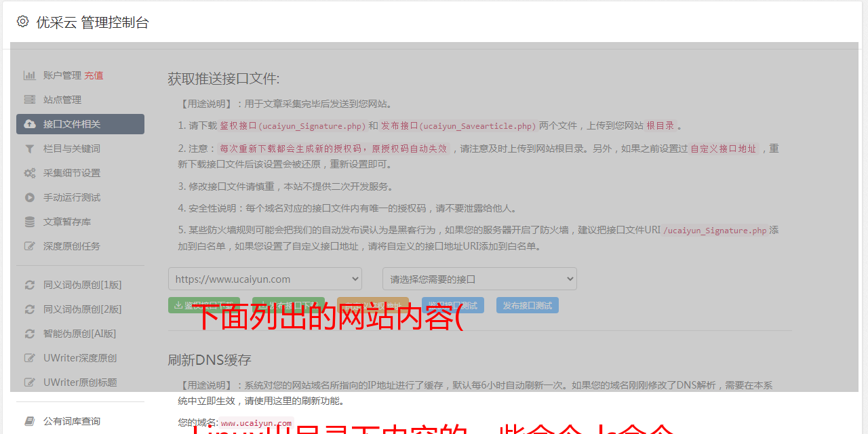Expand the https://www.ucaiyun.com site dropdown
Screen dimensions: 868x434
(x=265, y=279)
